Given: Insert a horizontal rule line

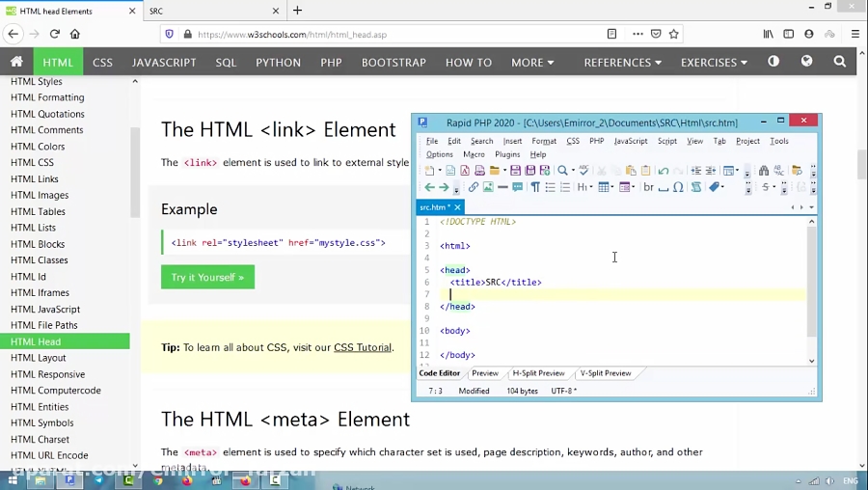Looking at the screenshot, I should (502, 187).
